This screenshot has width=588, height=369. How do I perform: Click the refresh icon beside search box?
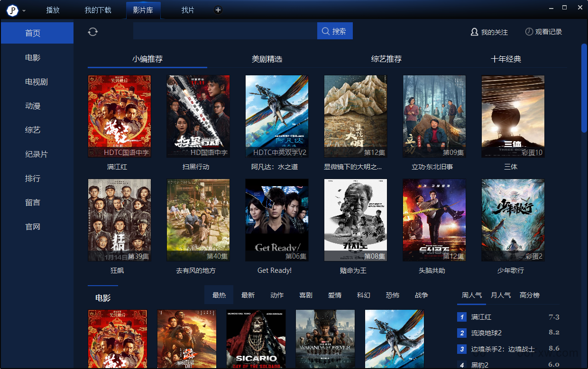[x=93, y=32]
